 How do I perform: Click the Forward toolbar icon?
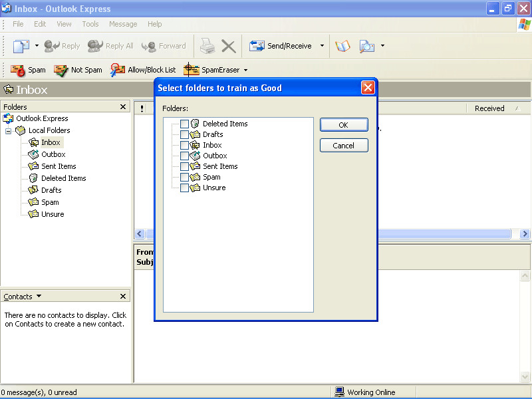point(148,46)
